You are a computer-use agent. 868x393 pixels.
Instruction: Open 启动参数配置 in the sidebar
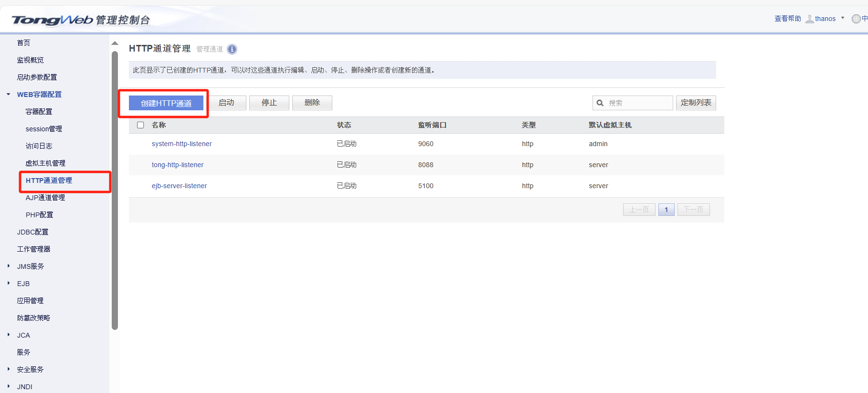click(x=37, y=77)
